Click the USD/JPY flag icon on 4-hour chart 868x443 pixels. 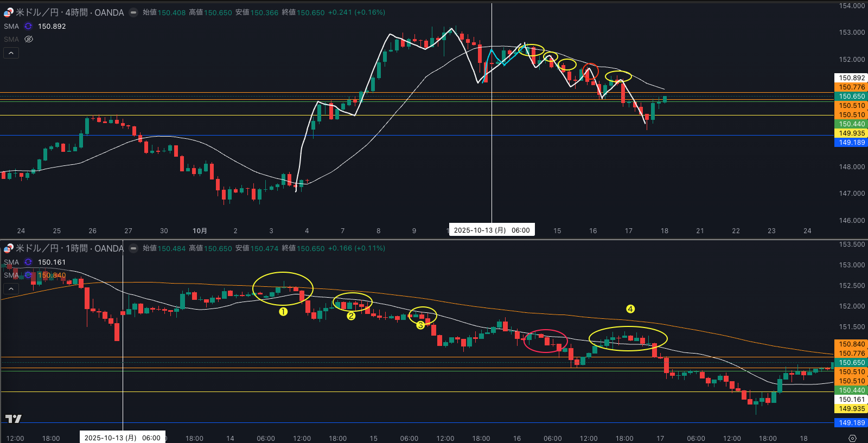coord(8,12)
